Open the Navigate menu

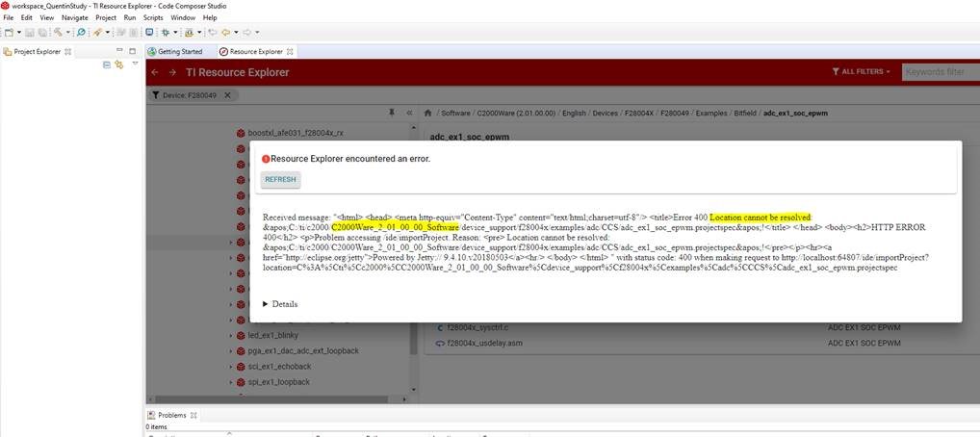pos(74,18)
